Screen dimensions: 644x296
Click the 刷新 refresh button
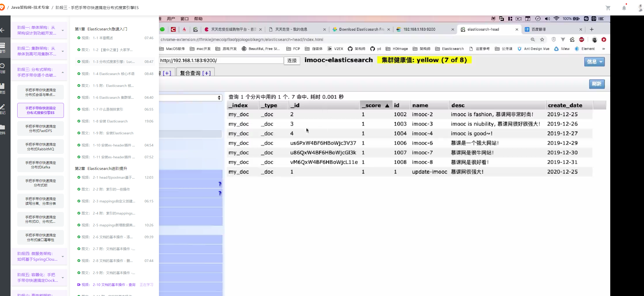click(x=597, y=84)
